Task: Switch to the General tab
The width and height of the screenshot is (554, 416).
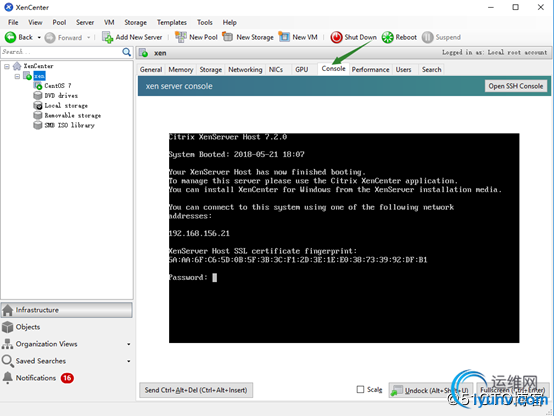Action: [x=151, y=70]
